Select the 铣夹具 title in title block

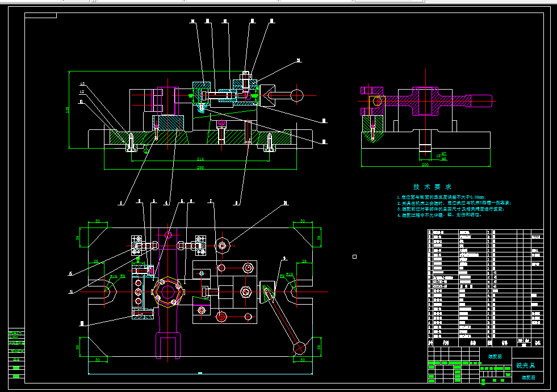pyautogui.click(x=525, y=365)
